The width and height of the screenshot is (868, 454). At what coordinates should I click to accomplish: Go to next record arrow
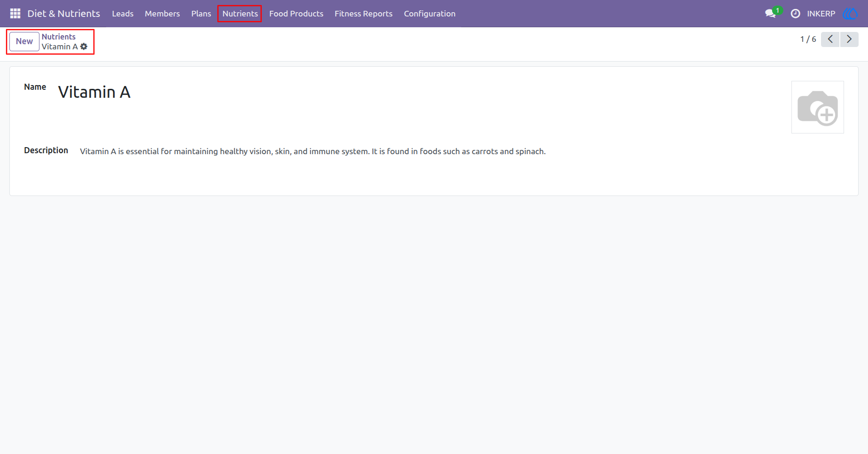[x=849, y=39]
